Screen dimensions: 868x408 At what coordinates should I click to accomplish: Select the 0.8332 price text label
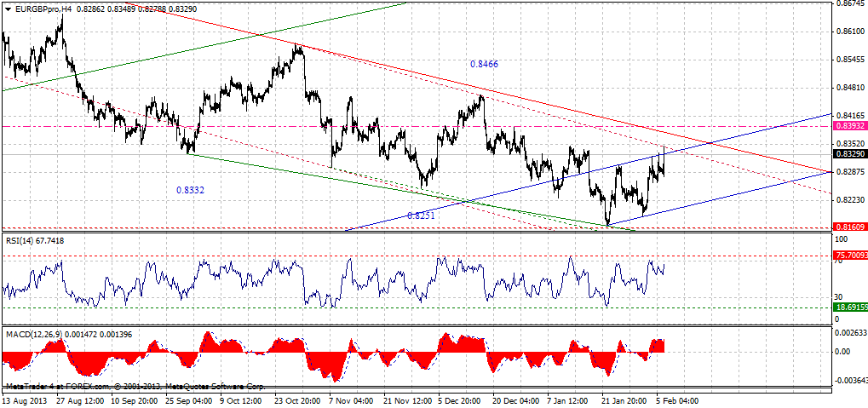tap(191, 190)
